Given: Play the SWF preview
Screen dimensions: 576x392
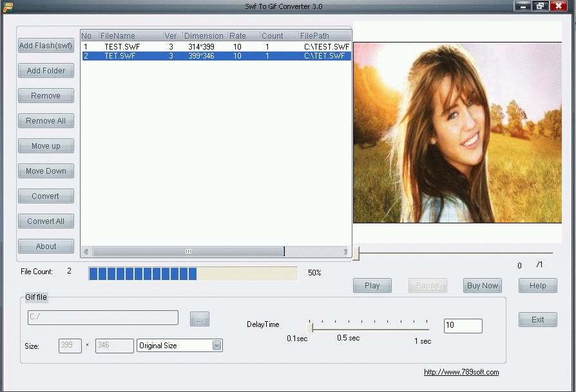Looking at the screenshot, I should pos(372,286).
